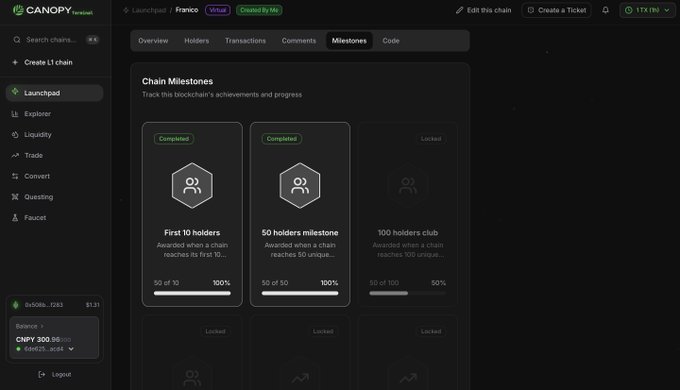Expand the Balance arrow in wallet panel

click(42, 326)
